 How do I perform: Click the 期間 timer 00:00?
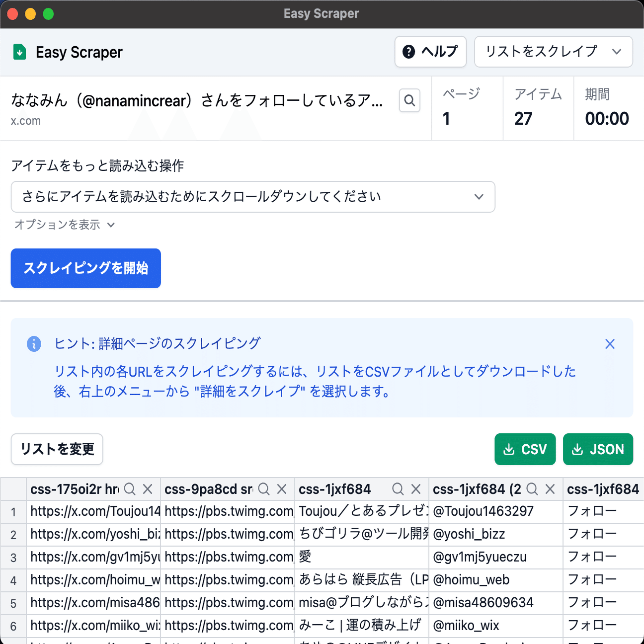[607, 119]
